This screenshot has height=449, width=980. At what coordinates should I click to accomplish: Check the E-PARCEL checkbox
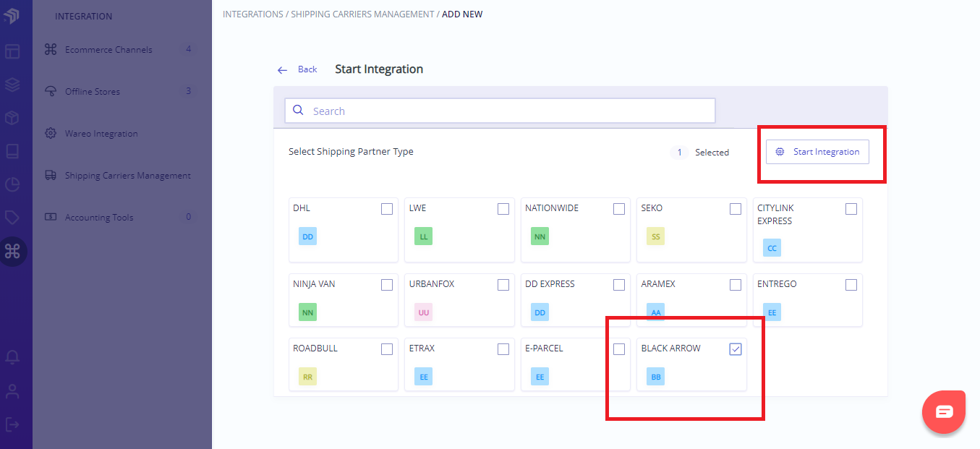(x=619, y=349)
